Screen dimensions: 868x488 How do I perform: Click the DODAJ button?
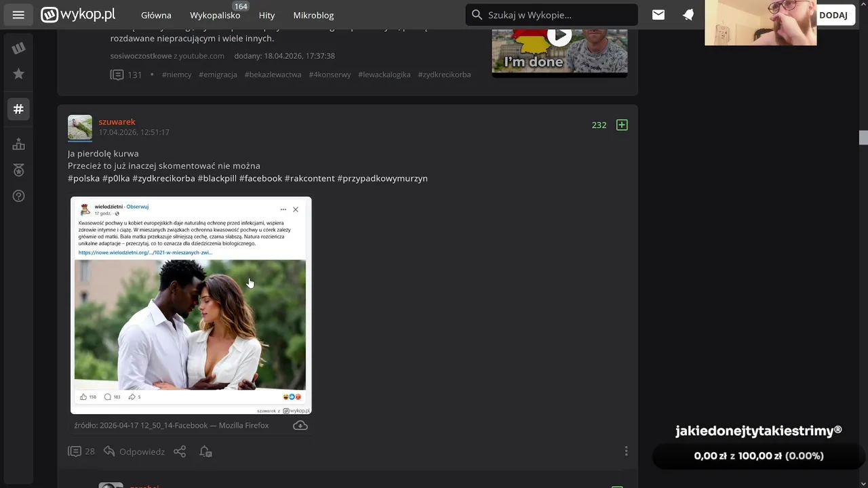[x=833, y=15]
